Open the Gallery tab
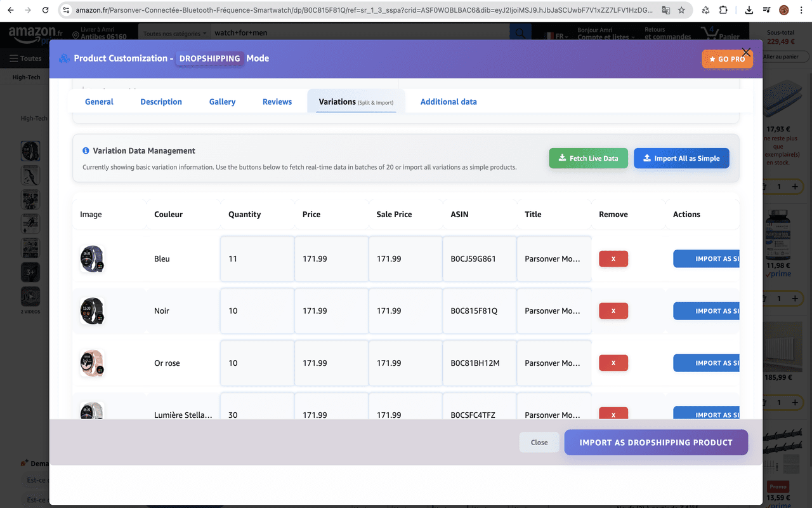The height and width of the screenshot is (508, 812). pos(222,102)
